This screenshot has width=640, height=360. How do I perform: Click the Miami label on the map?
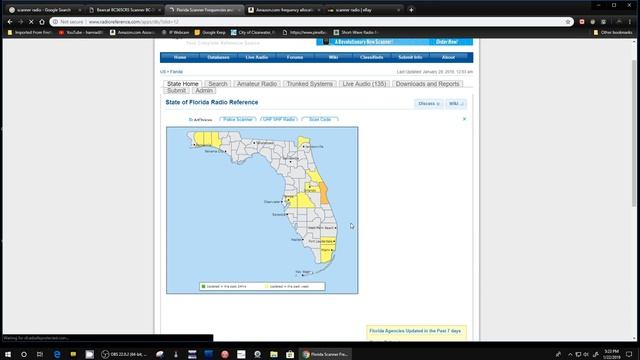pos(325,250)
